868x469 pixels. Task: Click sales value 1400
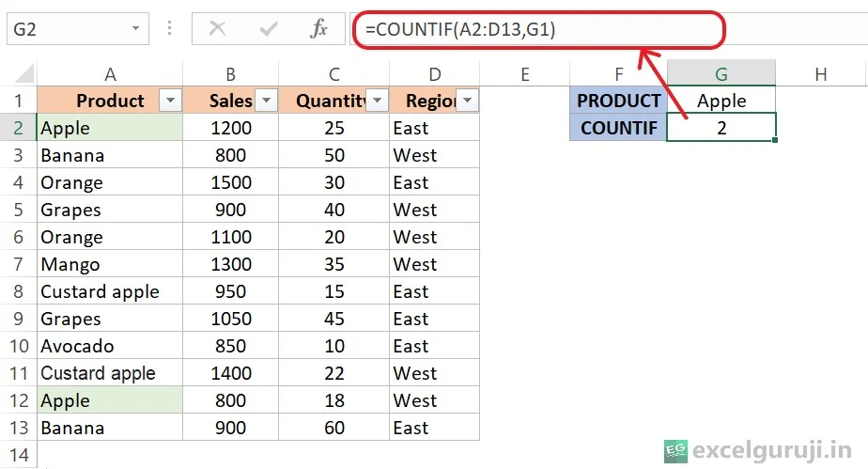pos(231,372)
